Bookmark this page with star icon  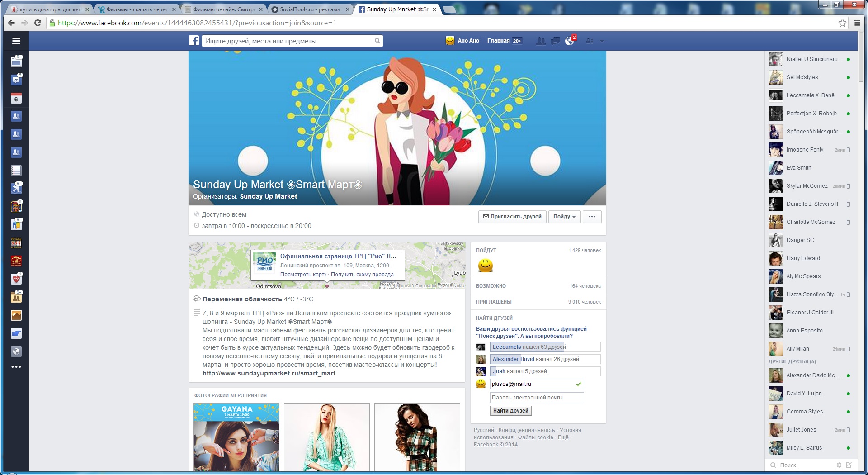click(x=843, y=23)
